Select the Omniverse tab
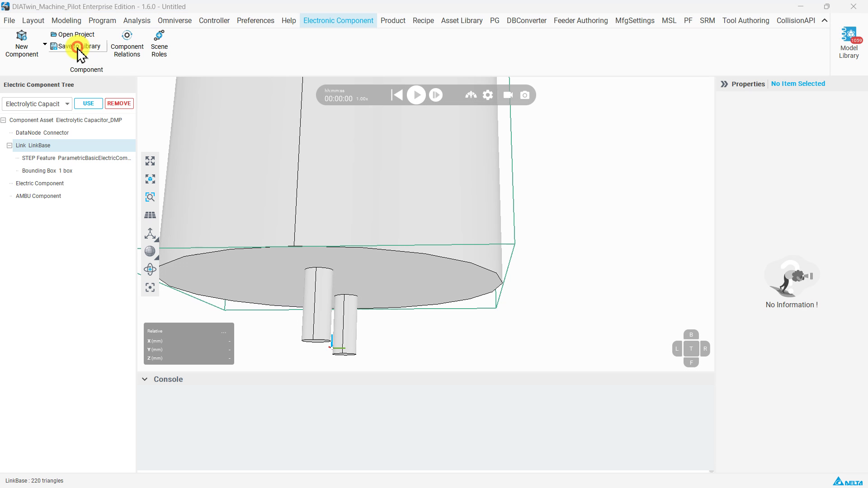 pyautogui.click(x=175, y=20)
